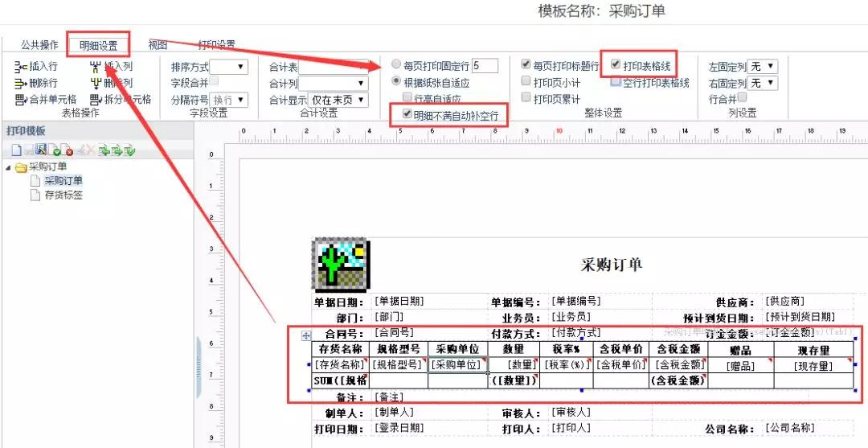Click the [备注] field on template
Image resolution: width=868 pixels, height=448 pixels.
[389, 397]
